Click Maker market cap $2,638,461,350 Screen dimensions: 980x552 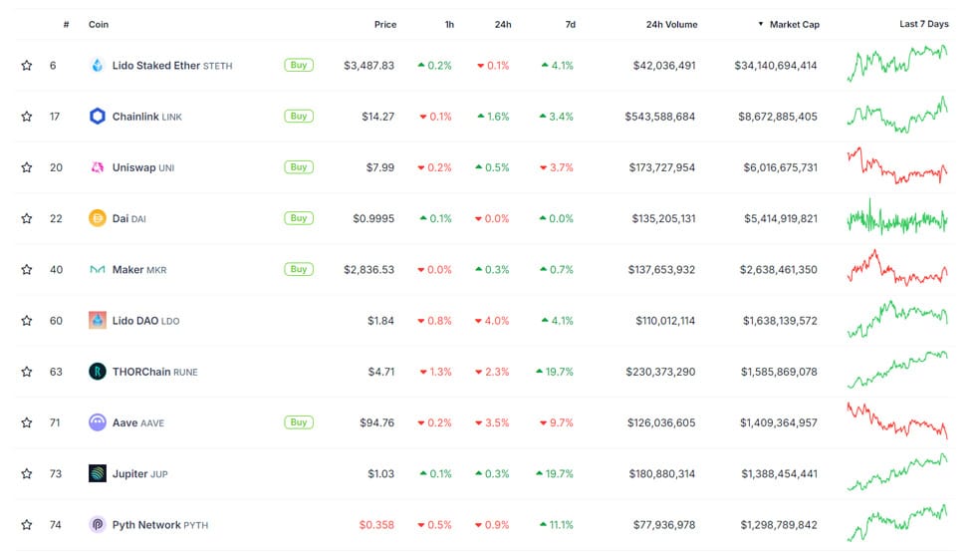pos(778,270)
